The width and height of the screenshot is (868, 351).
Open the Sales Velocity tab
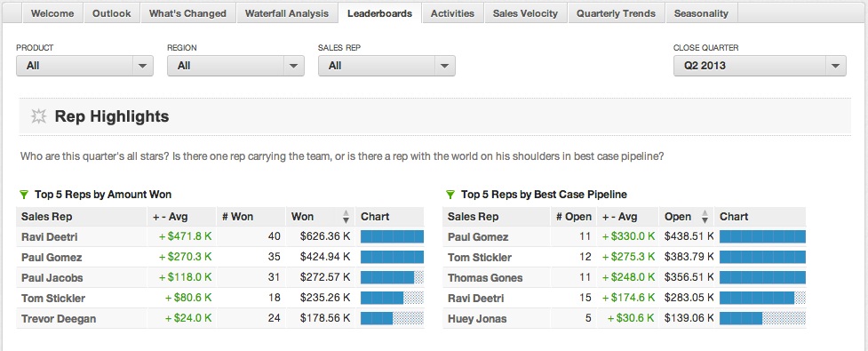(x=525, y=13)
